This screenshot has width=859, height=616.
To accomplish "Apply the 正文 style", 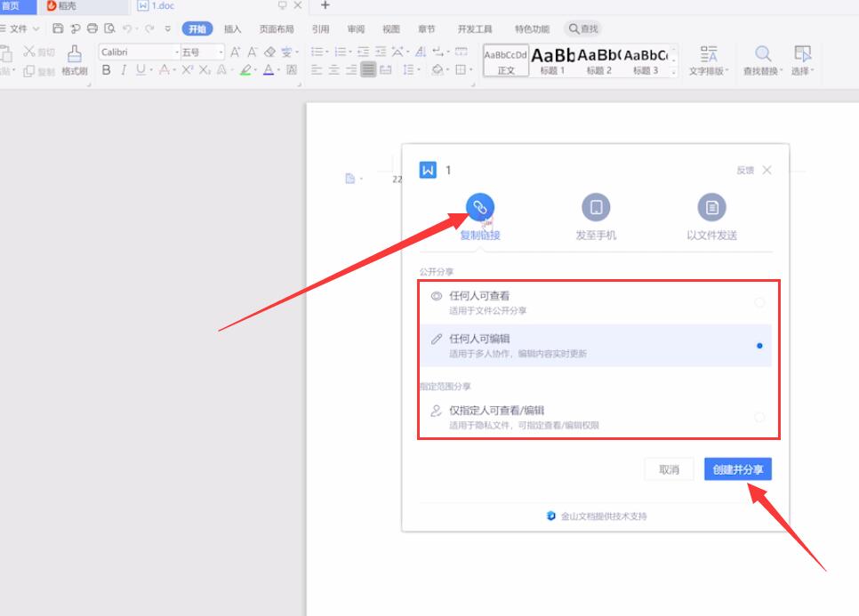I will click(x=506, y=60).
